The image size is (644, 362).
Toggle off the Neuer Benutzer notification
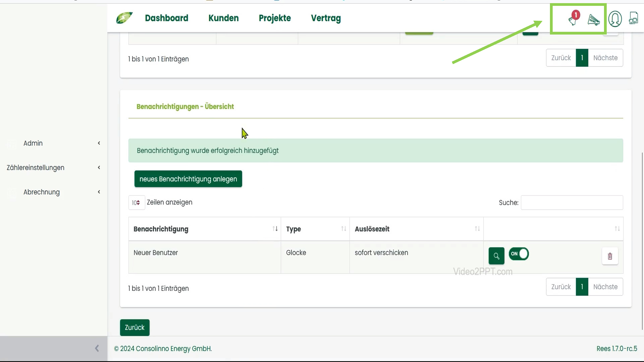(519, 254)
